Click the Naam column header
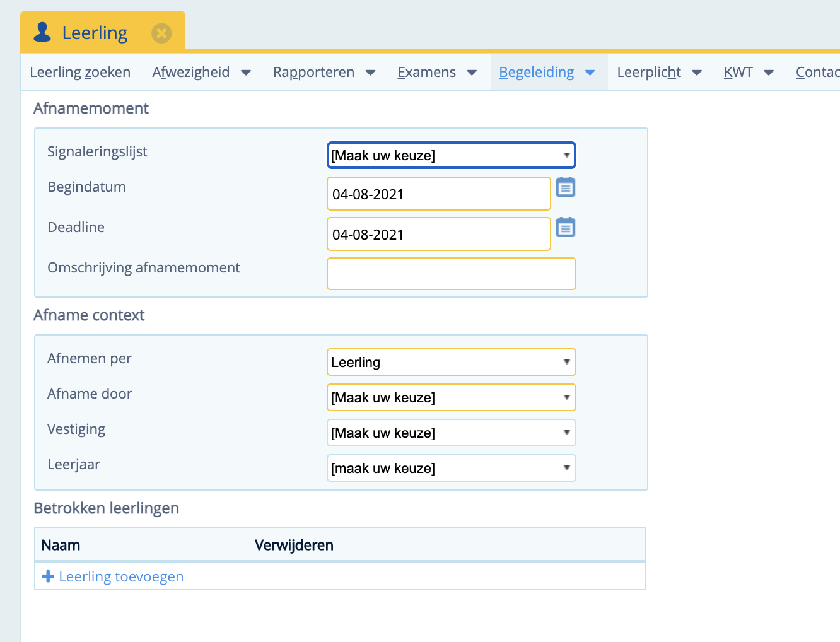The width and height of the screenshot is (840, 642). pyautogui.click(x=61, y=545)
